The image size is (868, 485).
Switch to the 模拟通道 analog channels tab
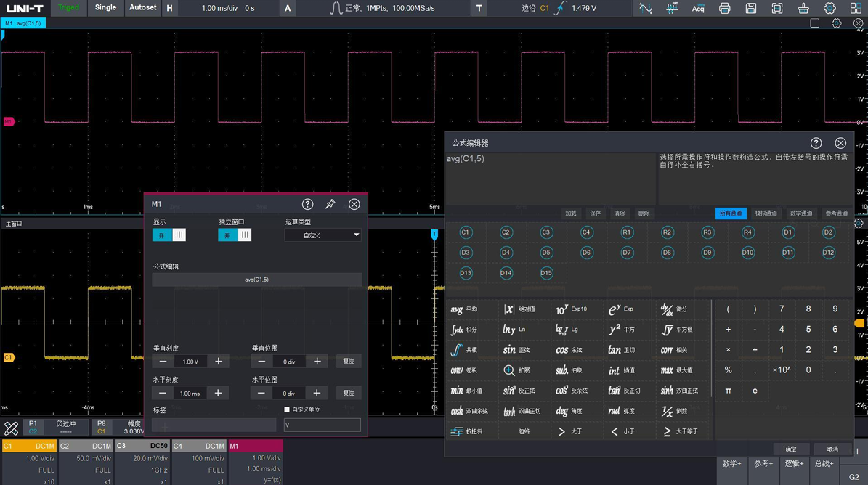pyautogui.click(x=766, y=213)
